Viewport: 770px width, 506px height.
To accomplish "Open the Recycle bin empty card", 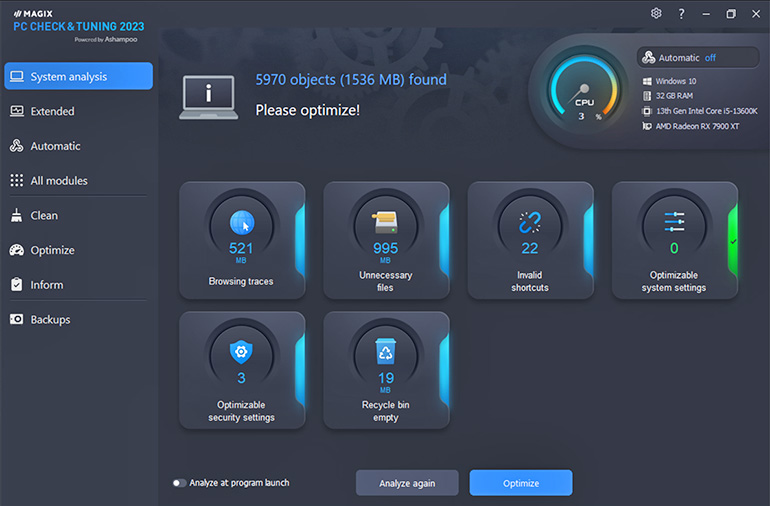I will (x=386, y=370).
